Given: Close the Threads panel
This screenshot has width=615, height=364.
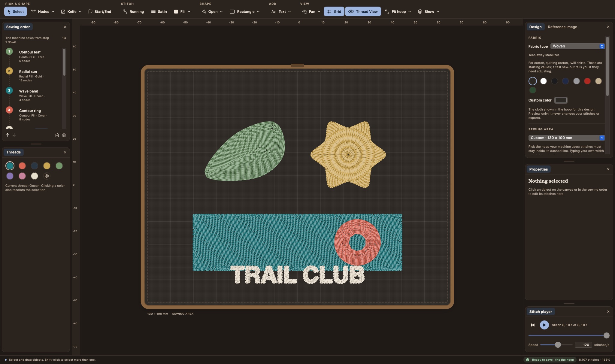Looking at the screenshot, I should [x=65, y=152].
